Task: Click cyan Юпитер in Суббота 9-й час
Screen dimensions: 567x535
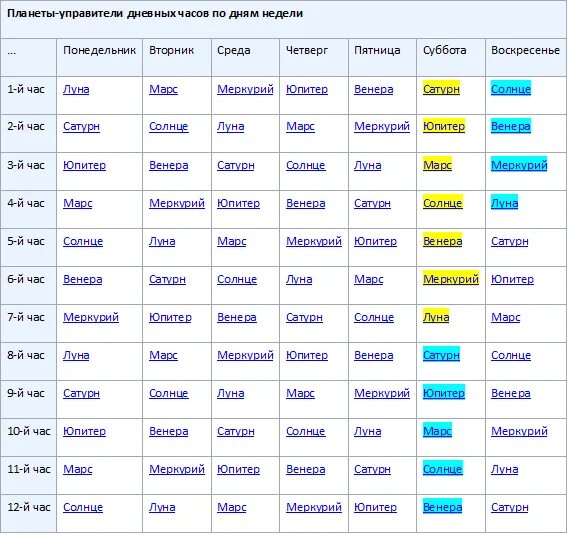Action: (x=444, y=393)
